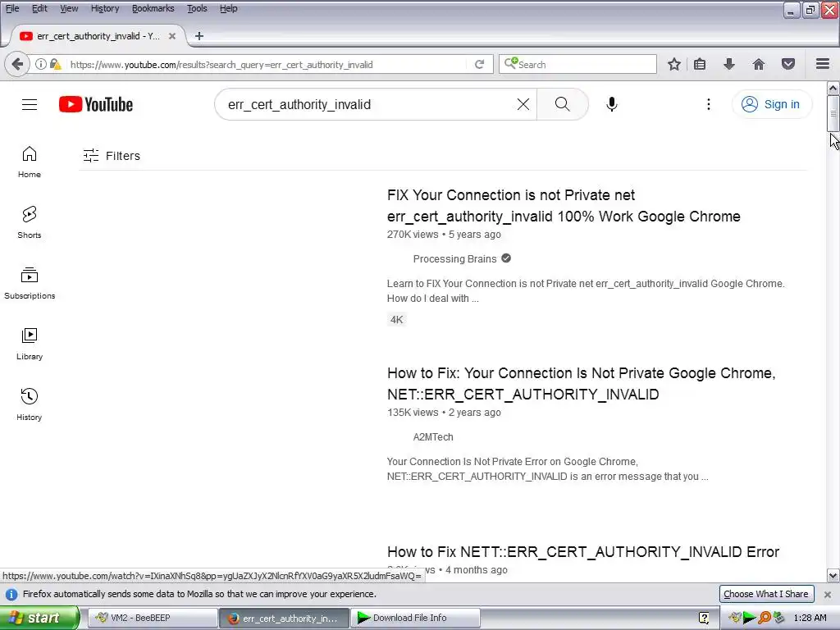840x630 pixels.
Task: Click the Choose What I Share button
Action: coord(766,594)
